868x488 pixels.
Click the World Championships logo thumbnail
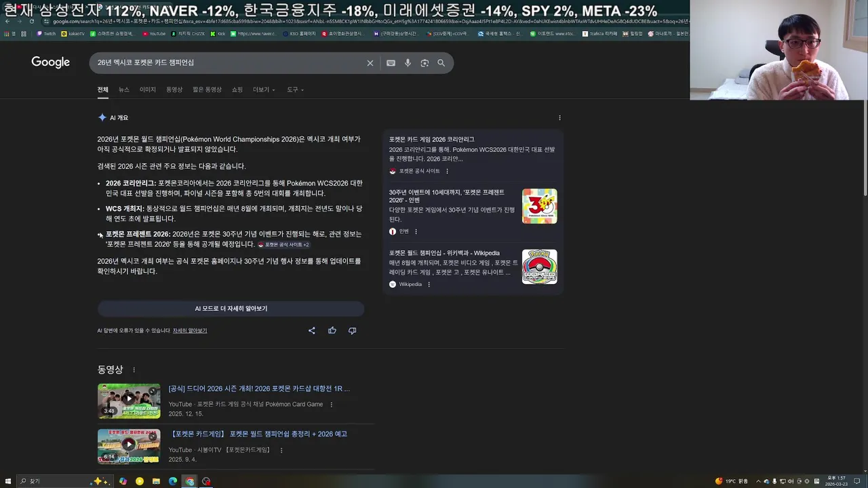(x=540, y=266)
